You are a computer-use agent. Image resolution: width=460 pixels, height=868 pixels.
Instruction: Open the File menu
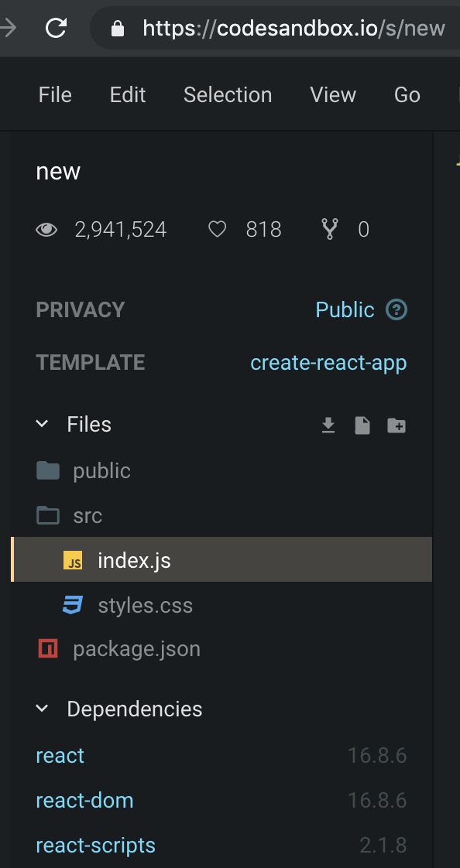[x=54, y=94]
